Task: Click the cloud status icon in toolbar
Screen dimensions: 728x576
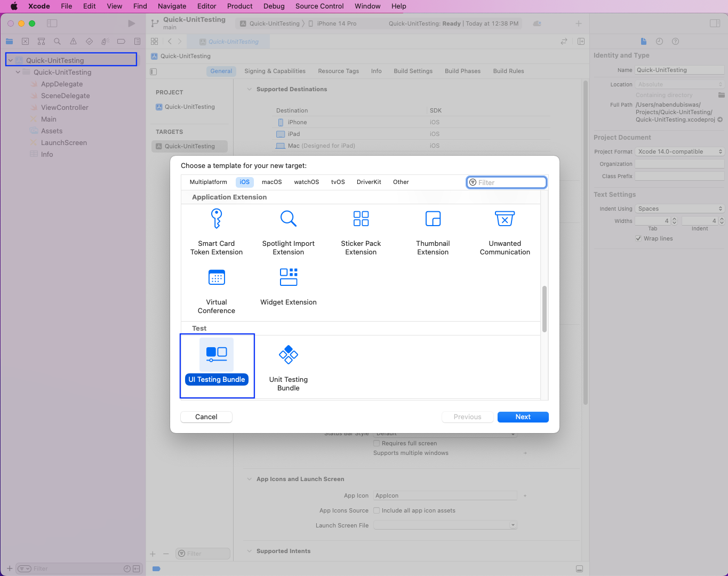Action: 537,23
